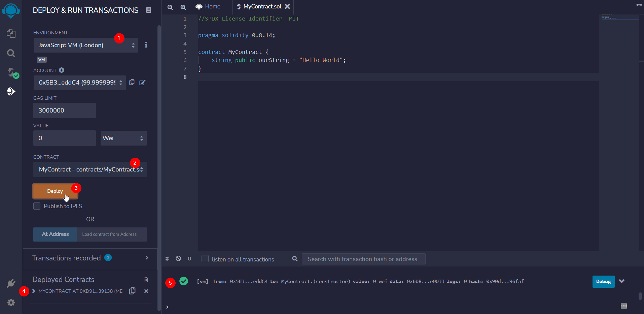
Task: Open the Settings gear icon
Action: [x=11, y=303]
